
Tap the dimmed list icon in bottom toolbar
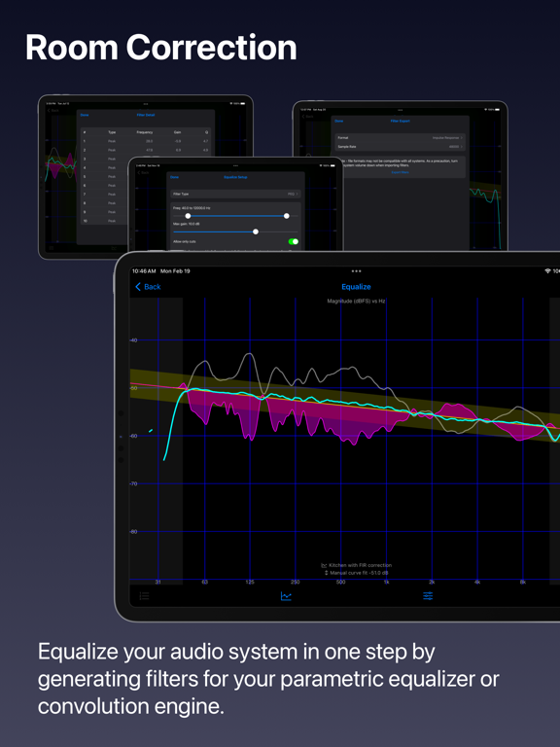click(x=144, y=596)
